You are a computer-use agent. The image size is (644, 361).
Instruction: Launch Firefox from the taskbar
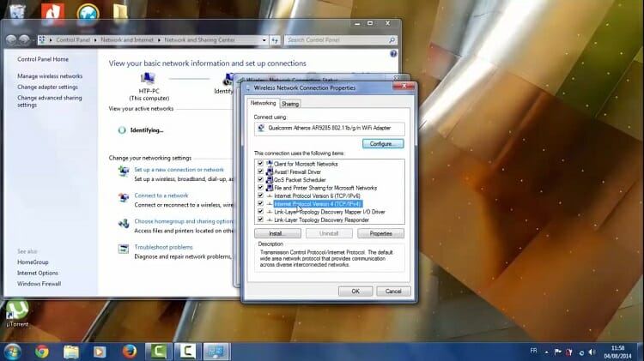130,352
